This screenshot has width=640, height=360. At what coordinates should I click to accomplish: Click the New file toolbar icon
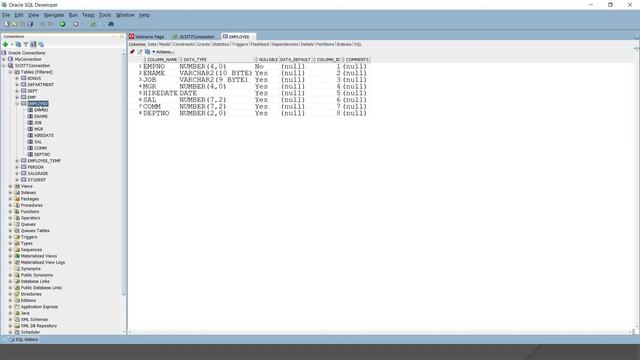click(x=7, y=24)
